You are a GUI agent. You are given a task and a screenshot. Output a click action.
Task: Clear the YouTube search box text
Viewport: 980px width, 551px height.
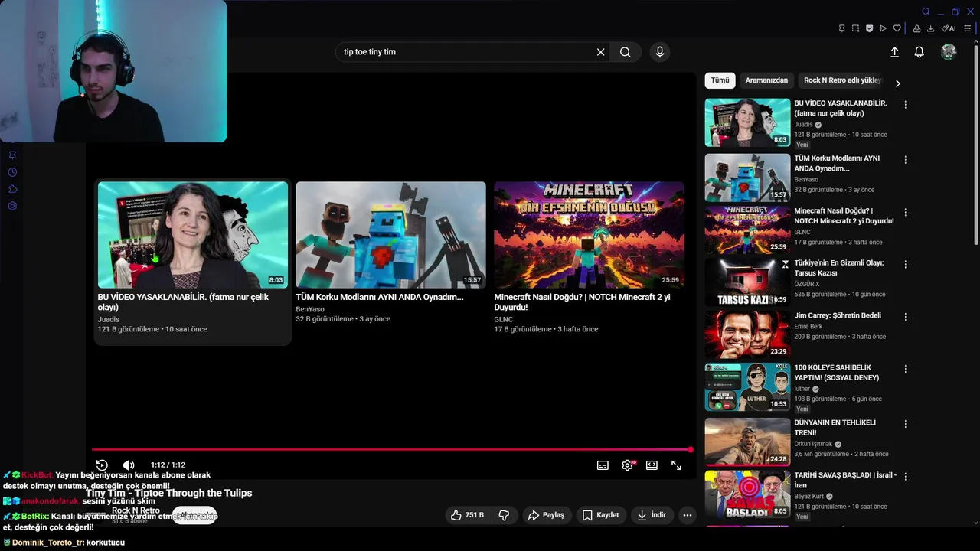pos(601,52)
